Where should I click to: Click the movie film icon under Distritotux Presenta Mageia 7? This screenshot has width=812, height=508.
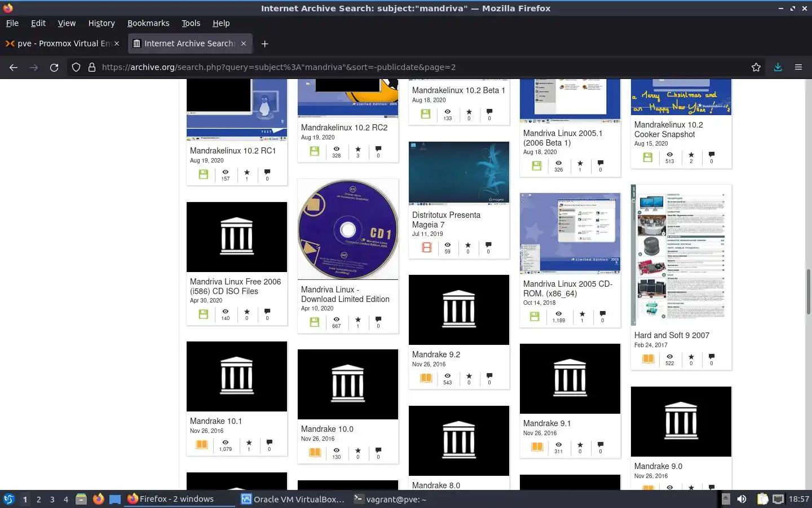coord(427,247)
